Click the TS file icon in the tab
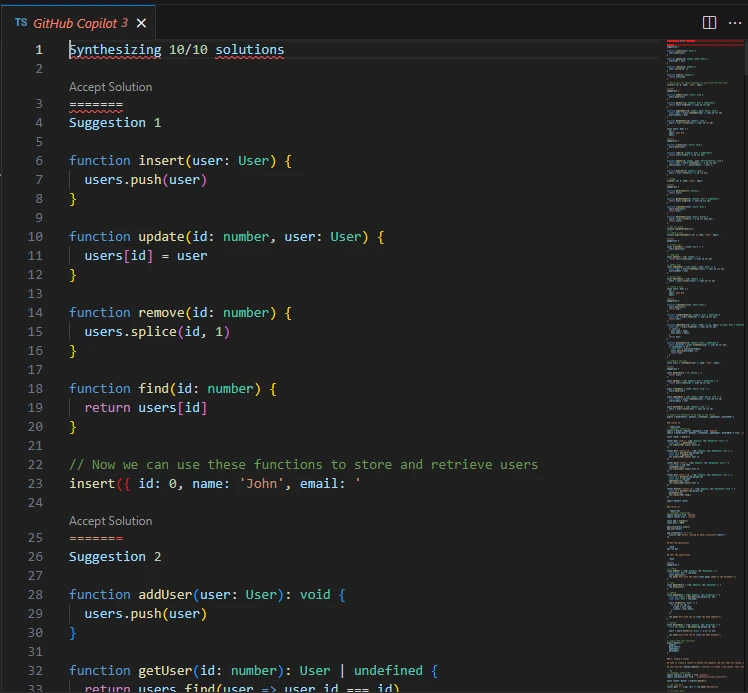 (21, 22)
